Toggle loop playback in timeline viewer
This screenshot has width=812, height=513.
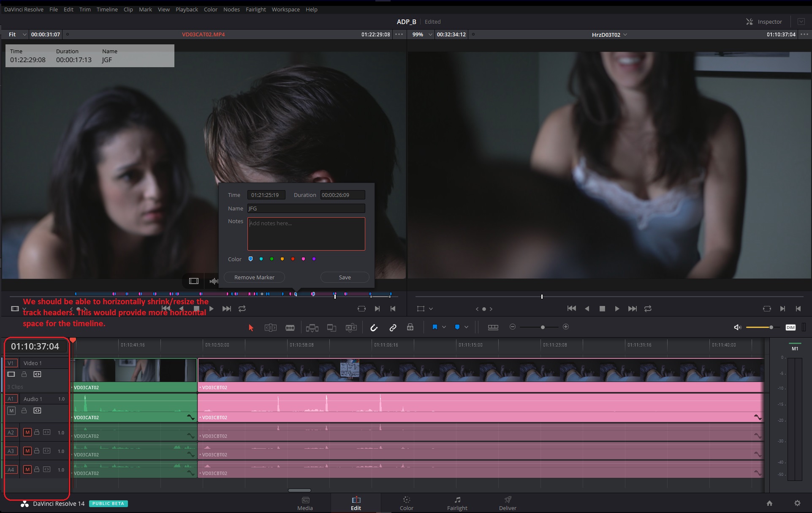point(648,309)
